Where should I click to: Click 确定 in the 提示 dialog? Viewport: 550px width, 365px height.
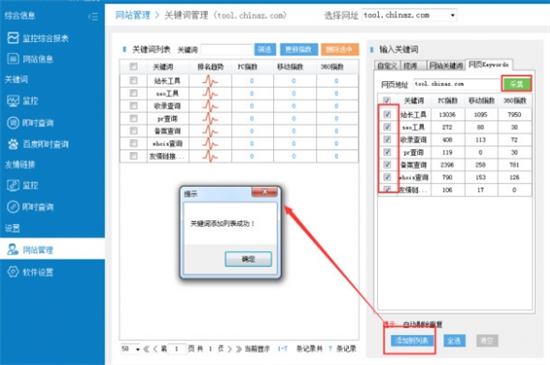(248, 259)
